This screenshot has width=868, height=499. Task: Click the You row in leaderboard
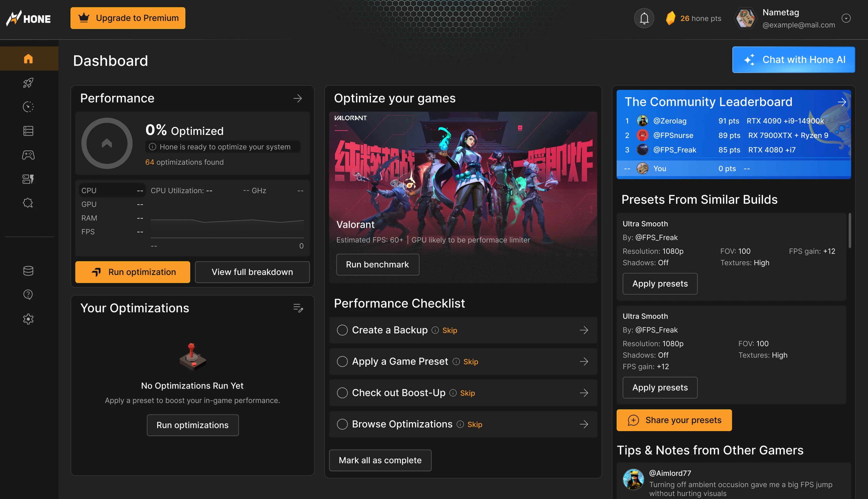pyautogui.click(x=734, y=169)
